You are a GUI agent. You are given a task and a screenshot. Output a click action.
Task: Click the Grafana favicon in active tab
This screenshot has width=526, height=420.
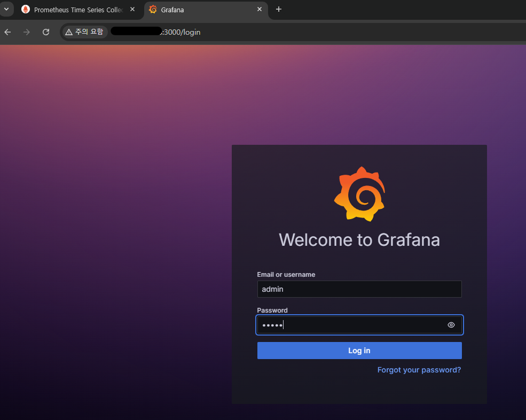click(x=153, y=10)
